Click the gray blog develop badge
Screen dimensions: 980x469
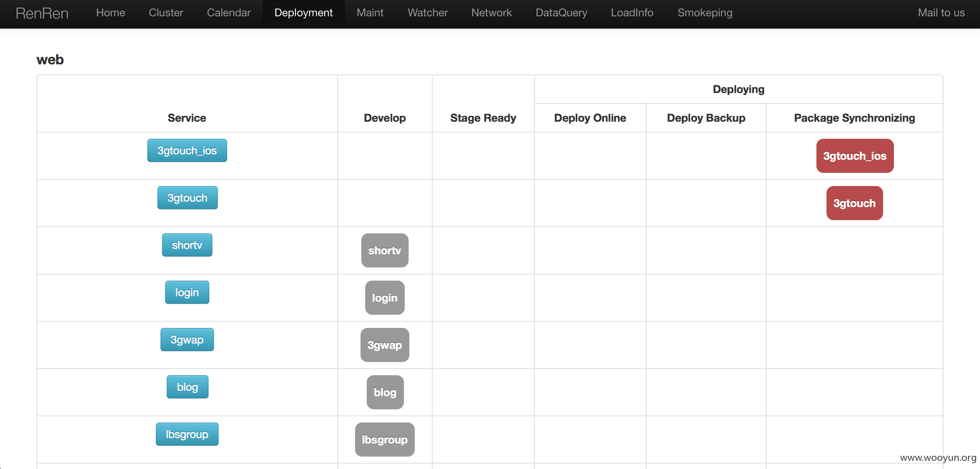click(x=385, y=392)
